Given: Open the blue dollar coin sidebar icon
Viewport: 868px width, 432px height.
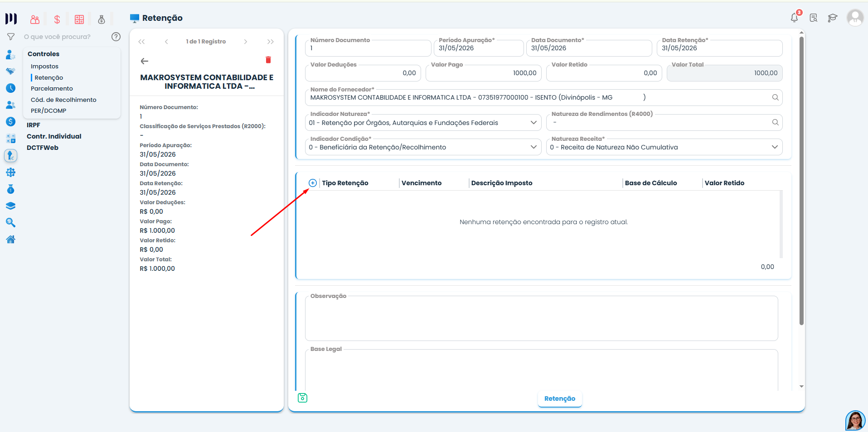Looking at the screenshot, I should pyautogui.click(x=11, y=121).
